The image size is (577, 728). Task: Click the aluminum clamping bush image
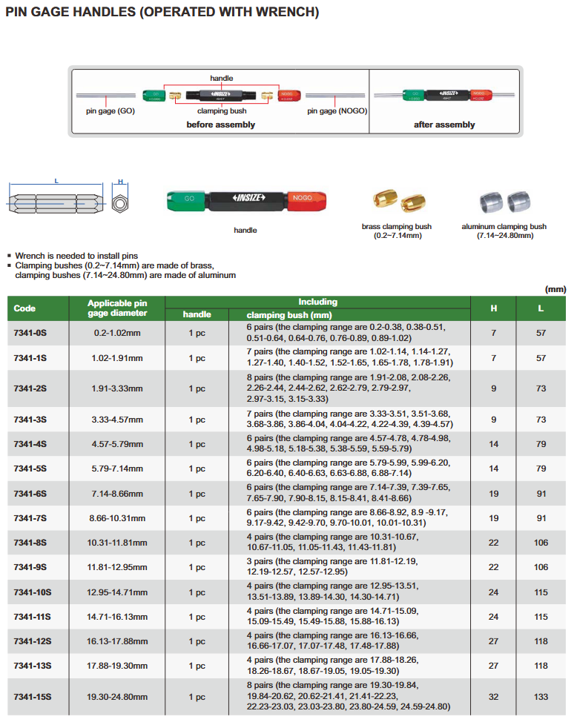click(504, 202)
